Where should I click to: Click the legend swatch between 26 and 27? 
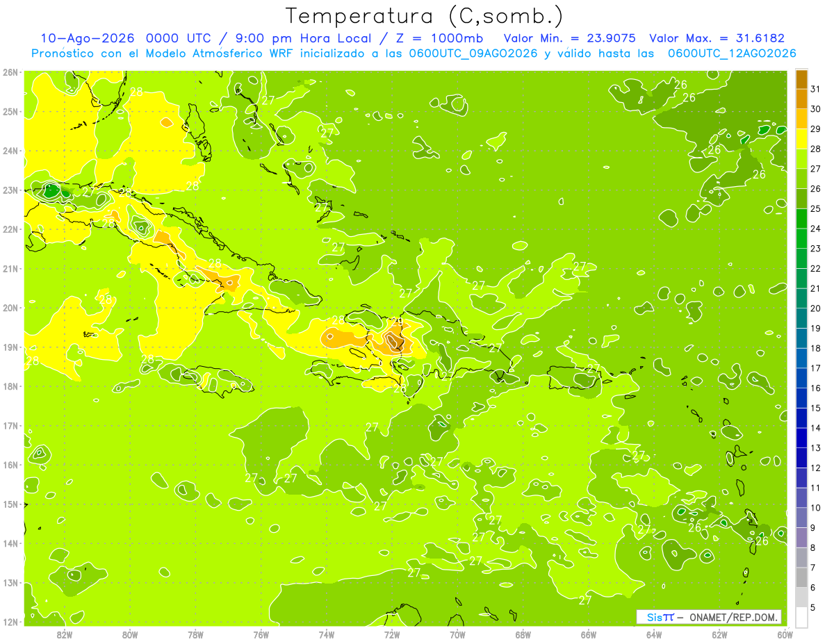(801, 179)
